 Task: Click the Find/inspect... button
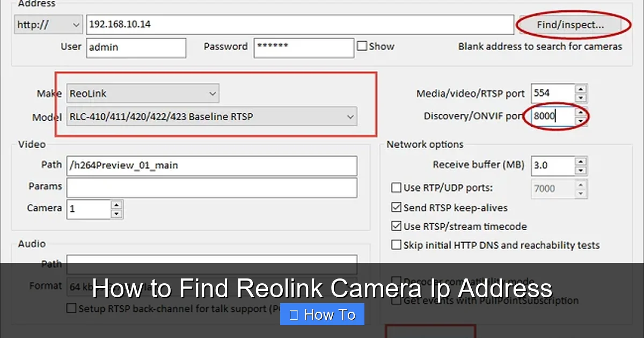[570, 25]
